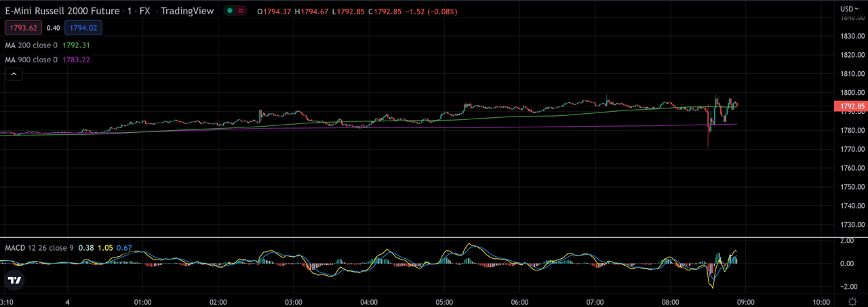868x307 pixels.
Task: Click the 10:00 time axis label
Action: (821, 302)
